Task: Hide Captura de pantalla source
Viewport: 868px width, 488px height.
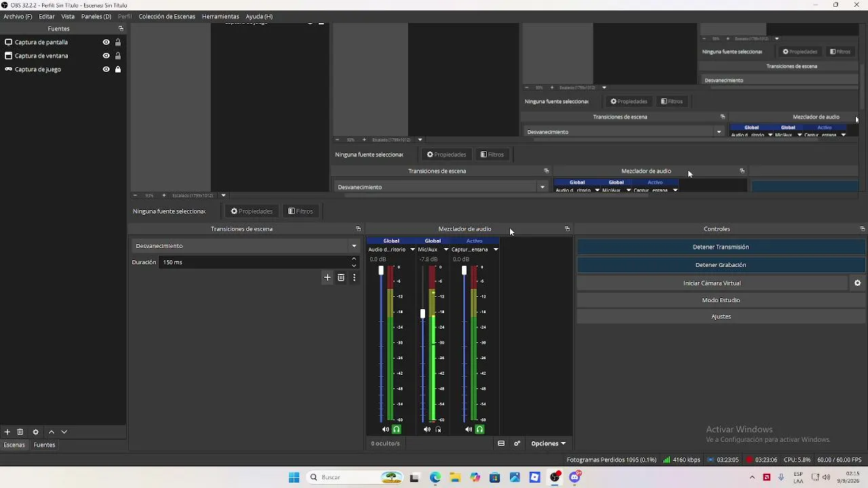Action: click(x=106, y=42)
